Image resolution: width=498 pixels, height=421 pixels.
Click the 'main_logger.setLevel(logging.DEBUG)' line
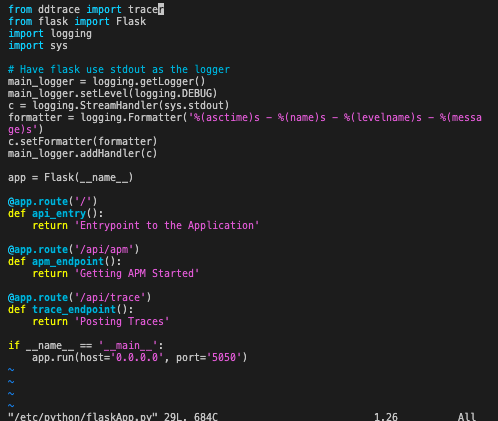pos(113,93)
